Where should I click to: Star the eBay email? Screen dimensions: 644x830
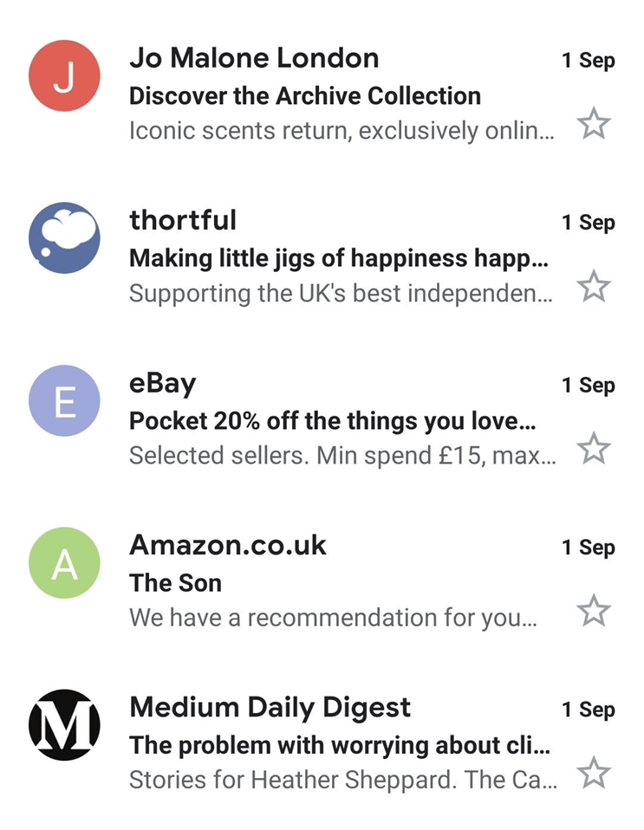(594, 449)
